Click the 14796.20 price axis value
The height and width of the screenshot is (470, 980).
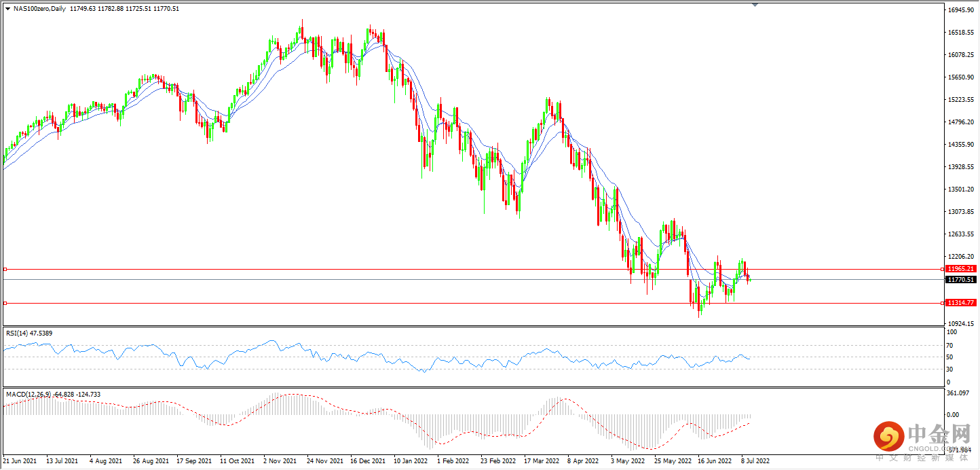[962, 122]
